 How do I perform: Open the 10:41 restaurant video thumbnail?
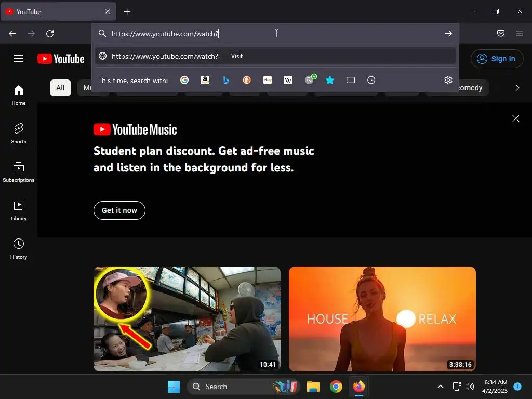[x=187, y=319]
